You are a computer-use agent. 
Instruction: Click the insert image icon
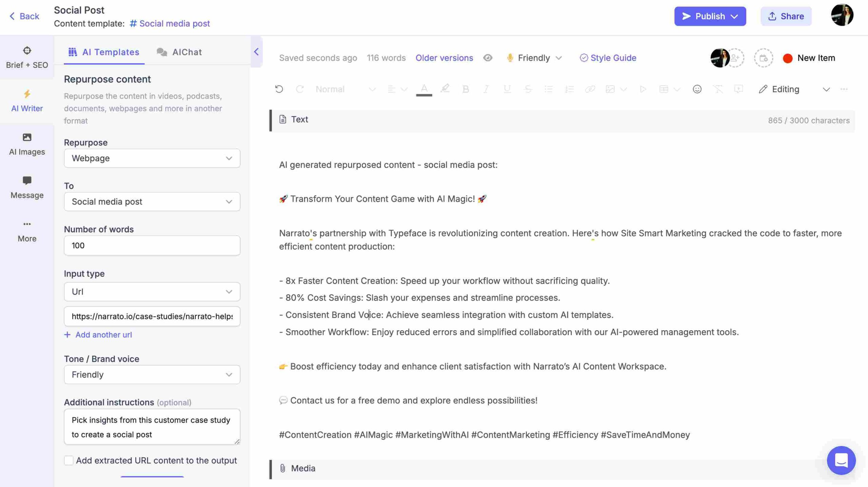pyautogui.click(x=610, y=89)
